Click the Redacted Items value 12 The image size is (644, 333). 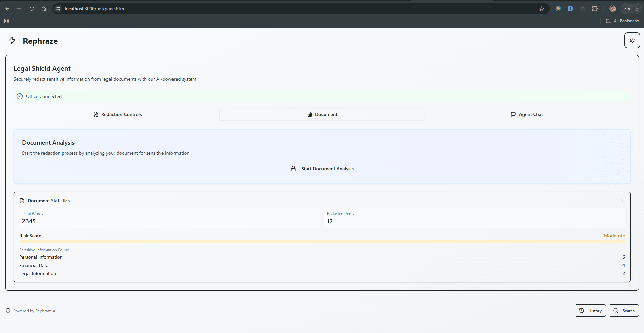[x=330, y=221]
